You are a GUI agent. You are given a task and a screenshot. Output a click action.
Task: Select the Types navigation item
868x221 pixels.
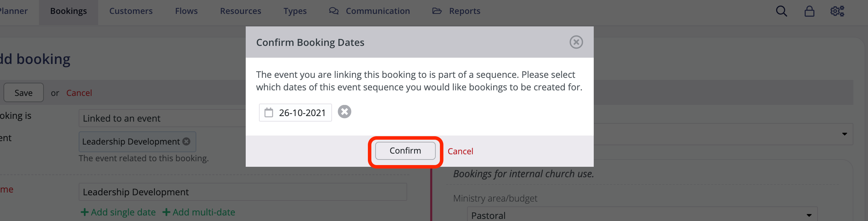(295, 11)
